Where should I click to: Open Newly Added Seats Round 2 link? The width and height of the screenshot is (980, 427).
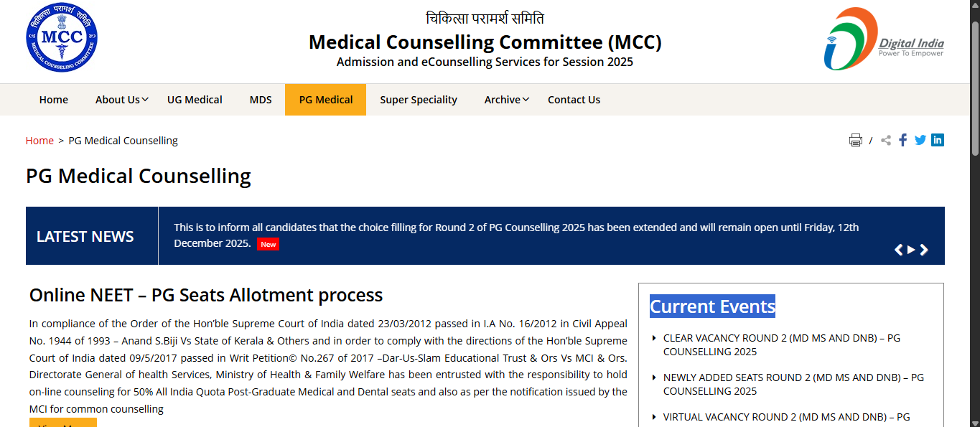pos(793,384)
